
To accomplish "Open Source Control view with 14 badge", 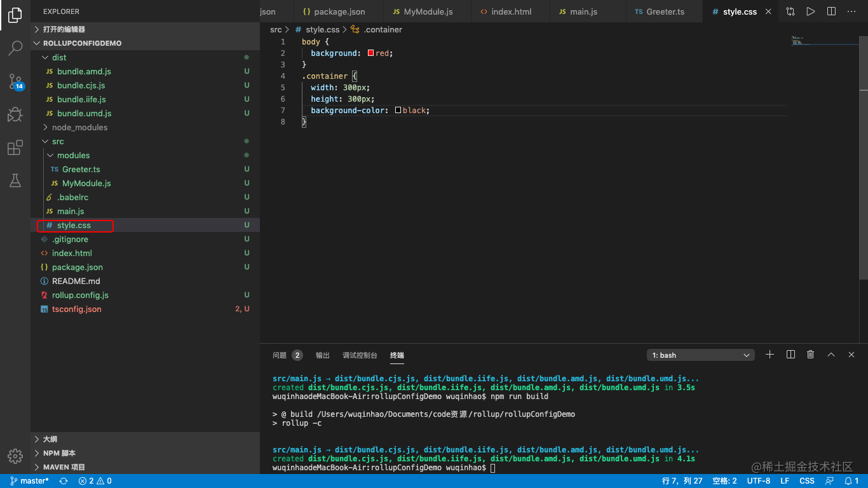I will coord(15,81).
